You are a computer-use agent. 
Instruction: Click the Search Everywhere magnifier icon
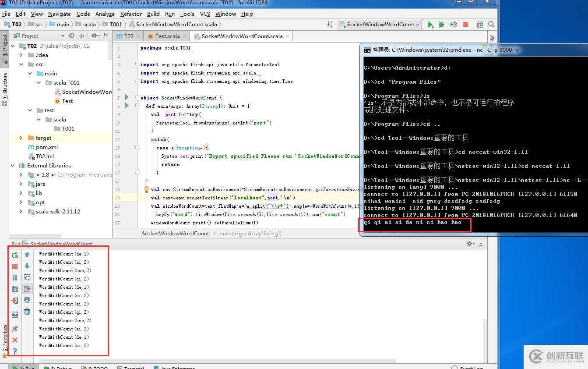pyautogui.click(x=491, y=25)
